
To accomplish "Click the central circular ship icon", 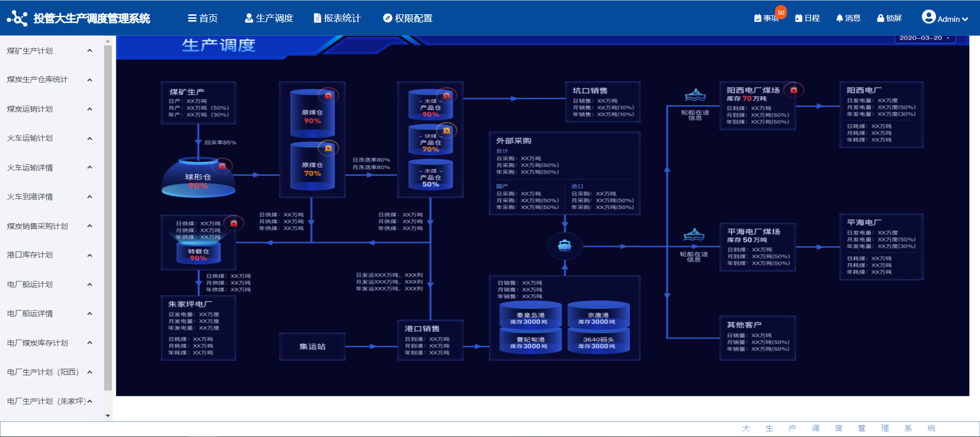I will coord(565,246).
